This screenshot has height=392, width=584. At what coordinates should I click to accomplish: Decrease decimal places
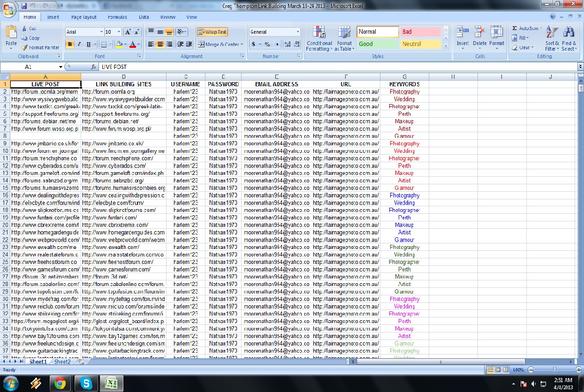coord(296,45)
